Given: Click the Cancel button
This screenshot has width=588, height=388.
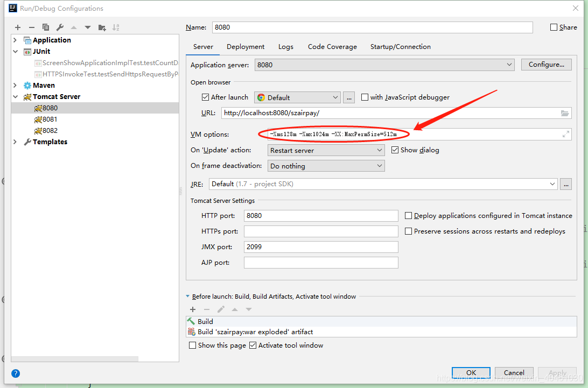Looking at the screenshot, I should [x=514, y=372].
